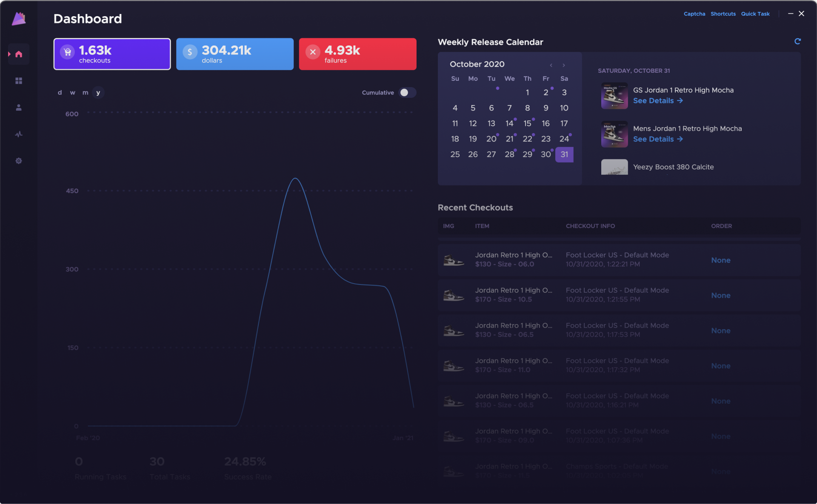The image size is (817, 504).
Task: Select the month 'm' chart range
Action: (x=86, y=92)
